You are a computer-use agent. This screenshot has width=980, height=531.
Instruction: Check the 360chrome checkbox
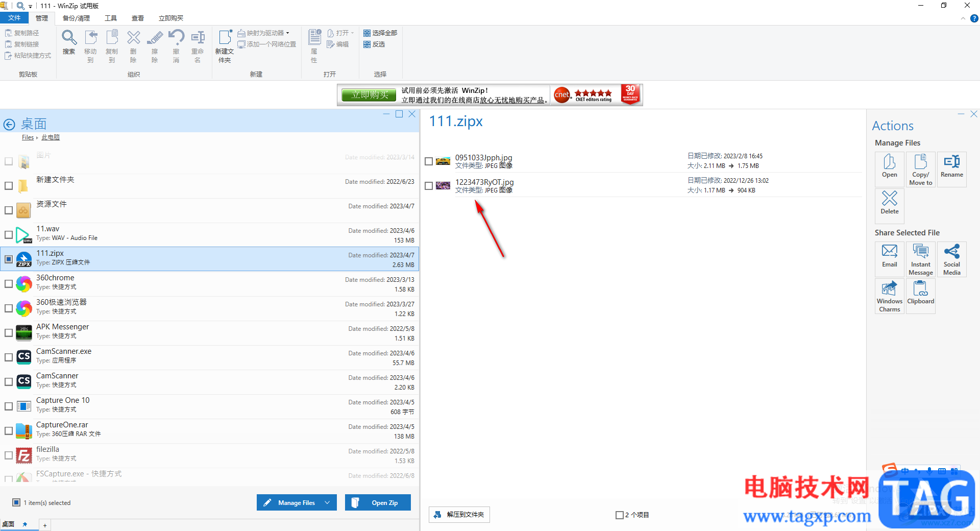point(9,284)
